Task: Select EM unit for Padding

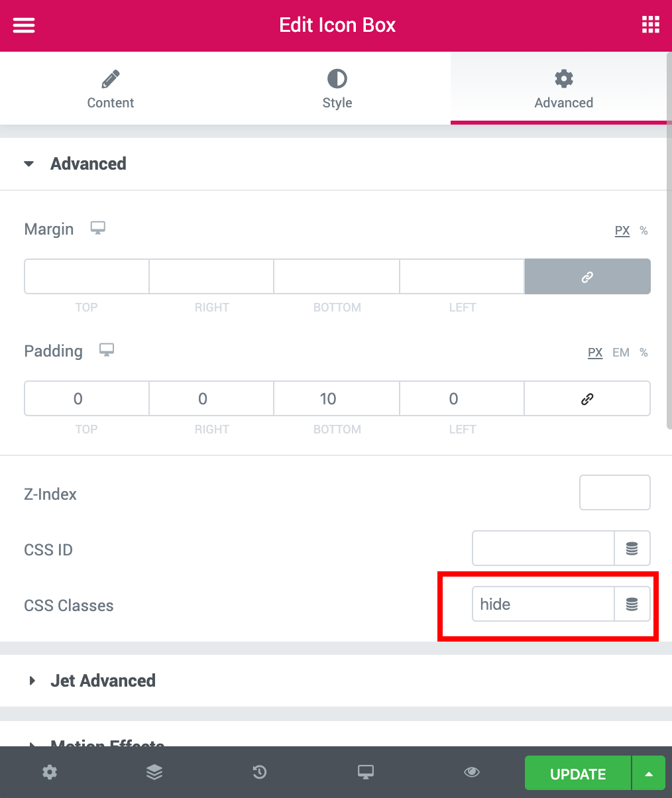Action: coord(621,353)
